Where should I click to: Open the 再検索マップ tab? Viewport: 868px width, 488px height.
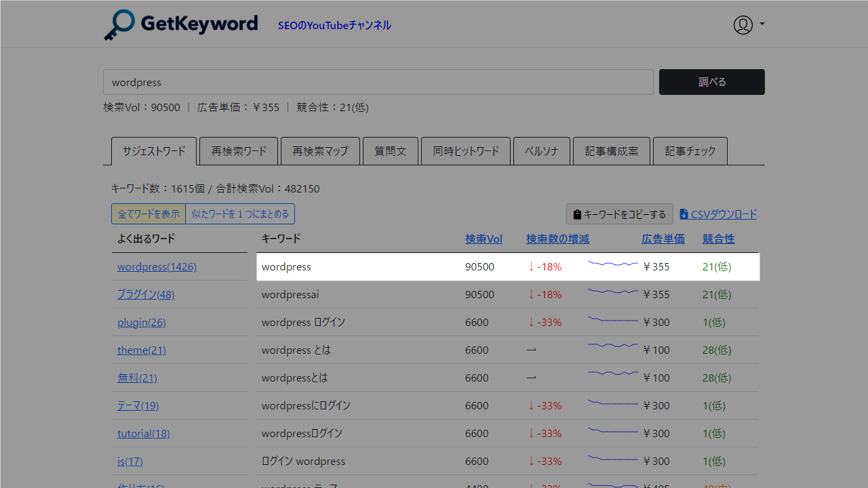320,150
